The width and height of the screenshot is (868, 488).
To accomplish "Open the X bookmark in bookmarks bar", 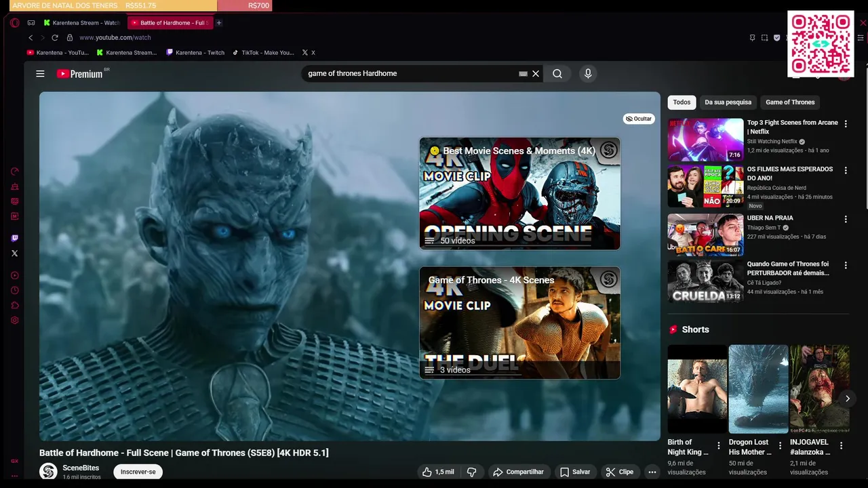I will (309, 52).
